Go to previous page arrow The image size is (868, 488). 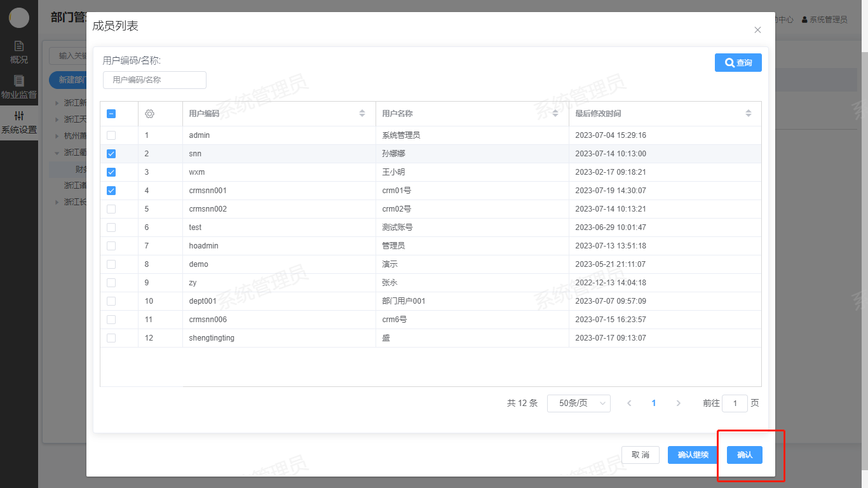629,403
